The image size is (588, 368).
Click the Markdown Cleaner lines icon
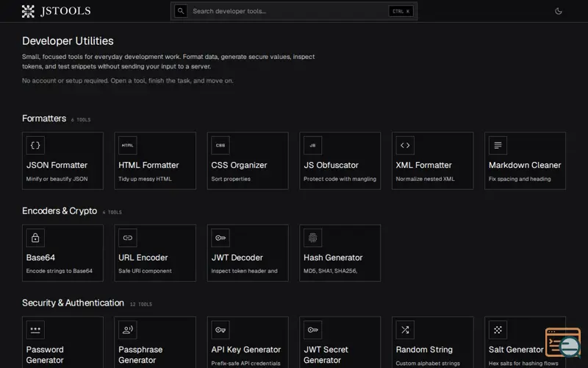point(498,145)
